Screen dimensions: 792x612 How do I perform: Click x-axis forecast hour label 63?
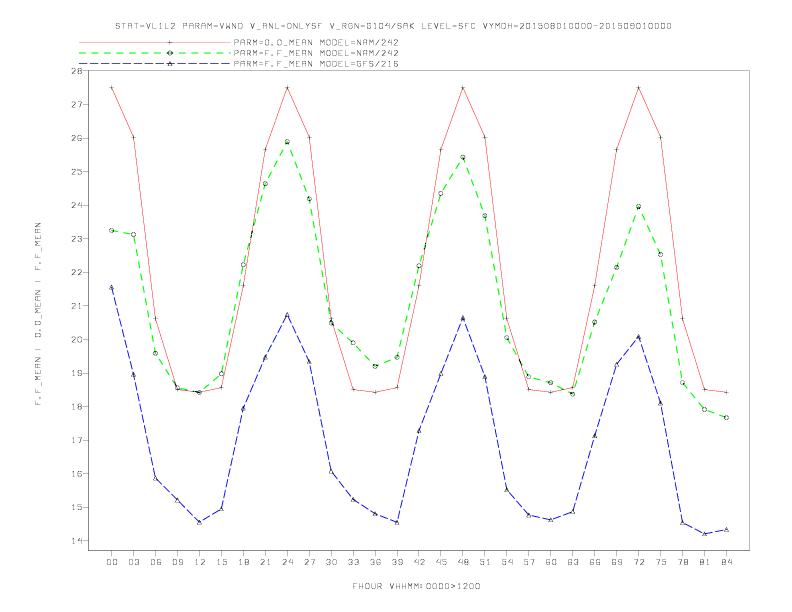[x=573, y=562]
